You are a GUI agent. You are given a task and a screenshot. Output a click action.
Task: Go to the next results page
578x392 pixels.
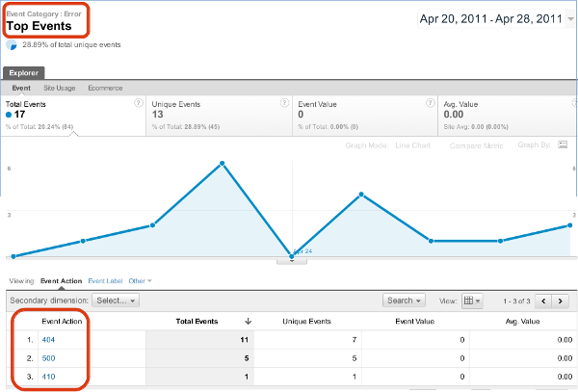click(x=561, y=301)
